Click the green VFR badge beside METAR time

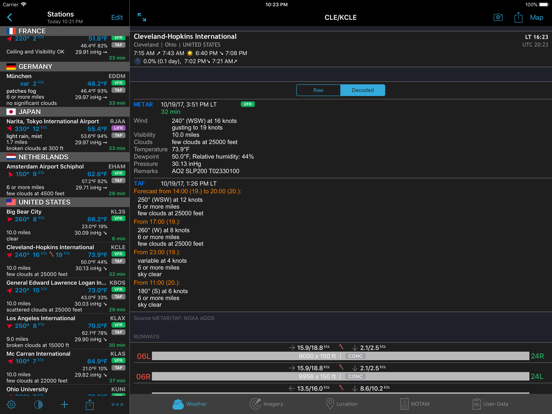[x=247, y=104]
